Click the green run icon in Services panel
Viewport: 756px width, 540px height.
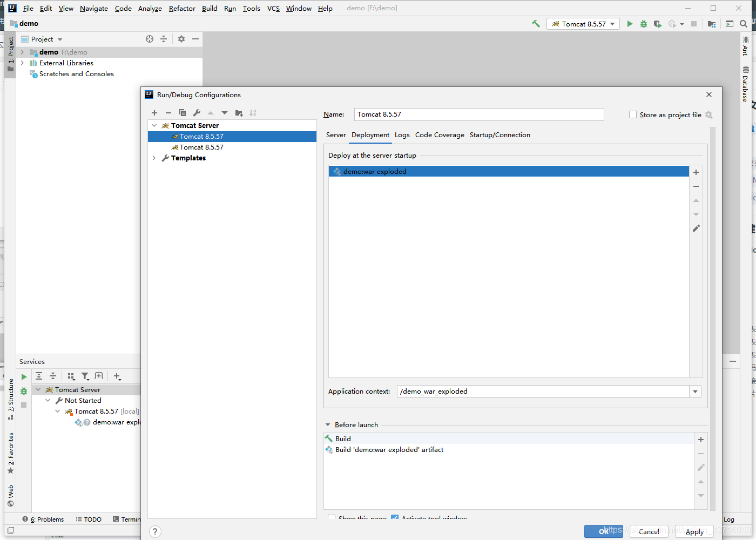coord(24,377)
